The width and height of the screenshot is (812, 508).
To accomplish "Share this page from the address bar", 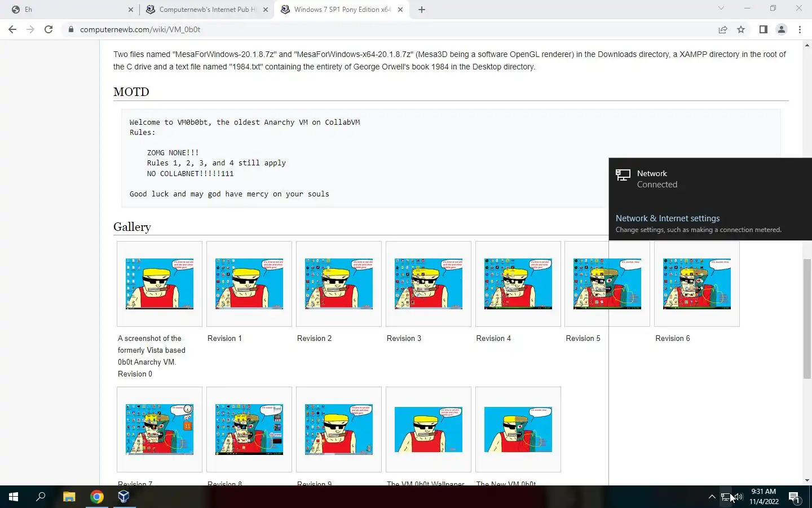I will pyautogui.click(x=723, y=29).
